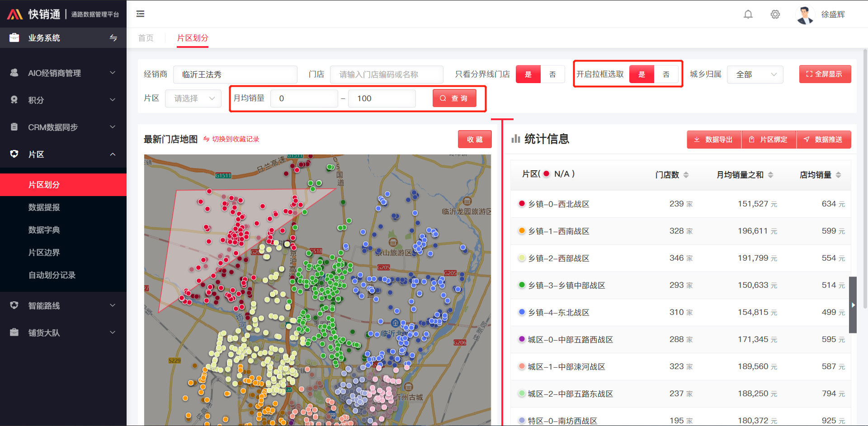The height and width of the screenshot is (426, 868).
Task: Select the 乡镇-2-西部战区 row label
Action: (x=559, y=258)
